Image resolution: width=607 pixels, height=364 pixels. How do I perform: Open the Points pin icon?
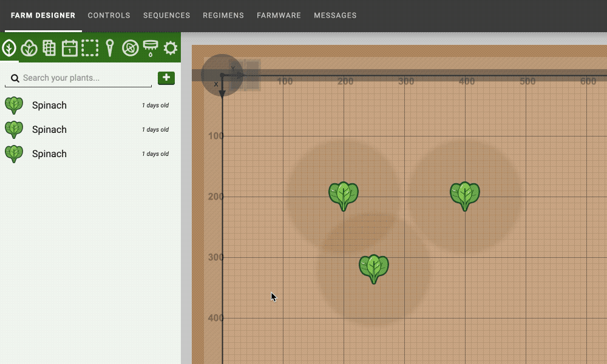tap(110, 48)
